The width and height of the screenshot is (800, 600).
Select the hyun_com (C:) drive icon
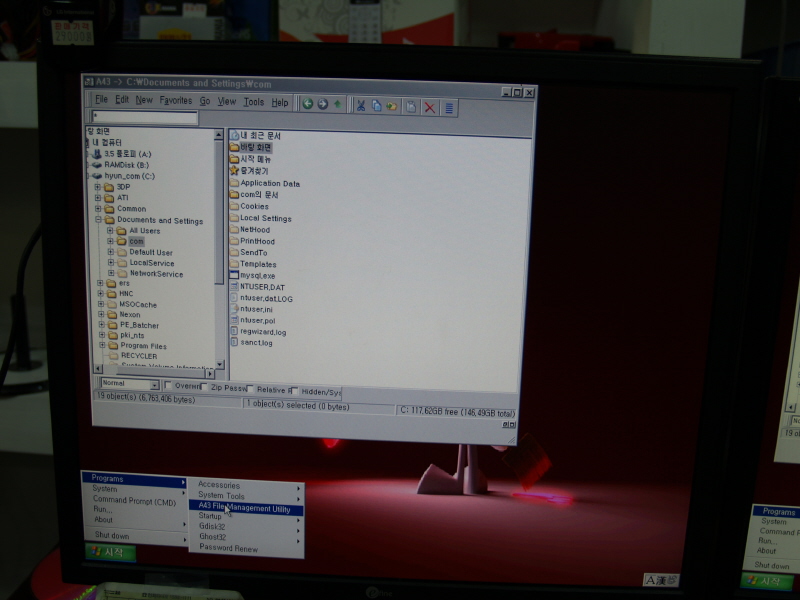[x=97, y=176]
